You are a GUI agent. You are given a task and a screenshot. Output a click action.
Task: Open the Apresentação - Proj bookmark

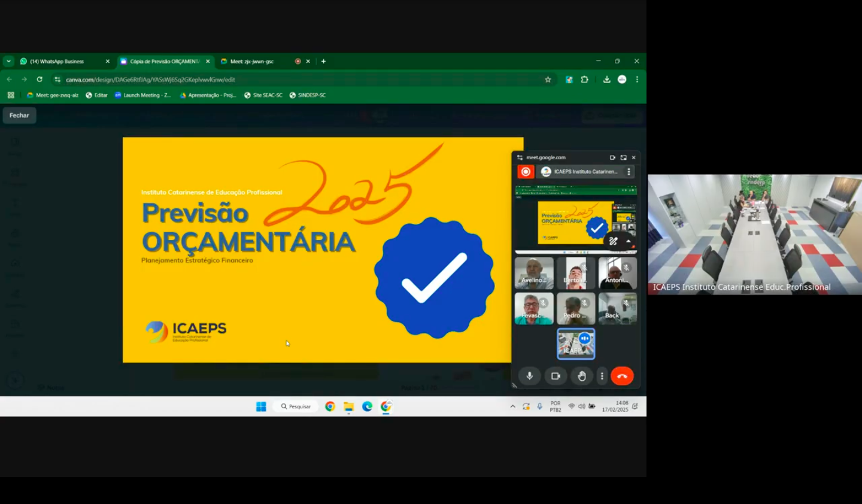(x=208, y=95)
